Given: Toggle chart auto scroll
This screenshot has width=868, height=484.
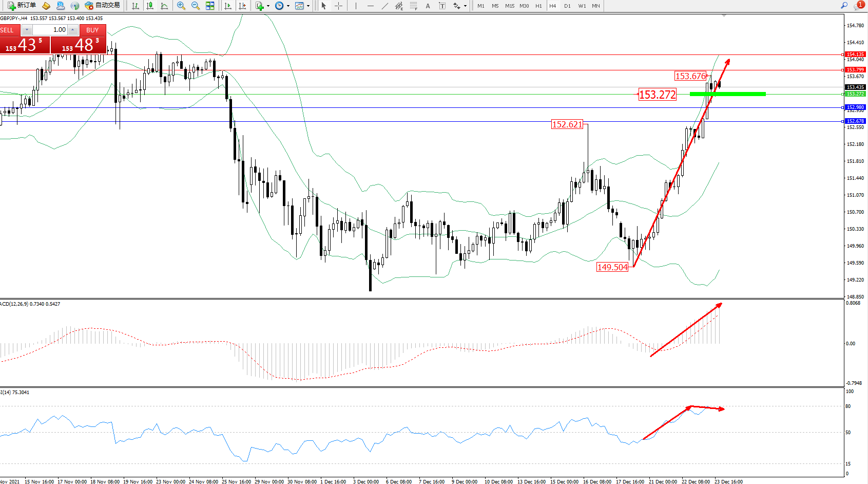Looking at the screenshot, I should tap(228, 6).
